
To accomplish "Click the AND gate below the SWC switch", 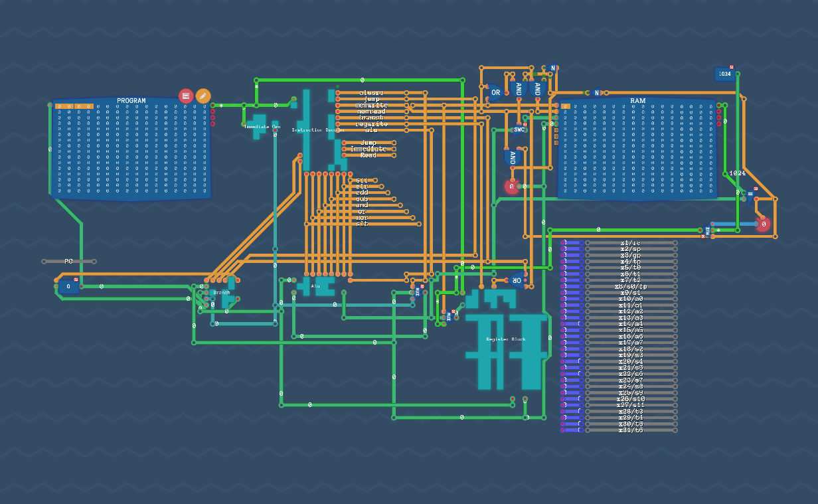I will point(513,157).
